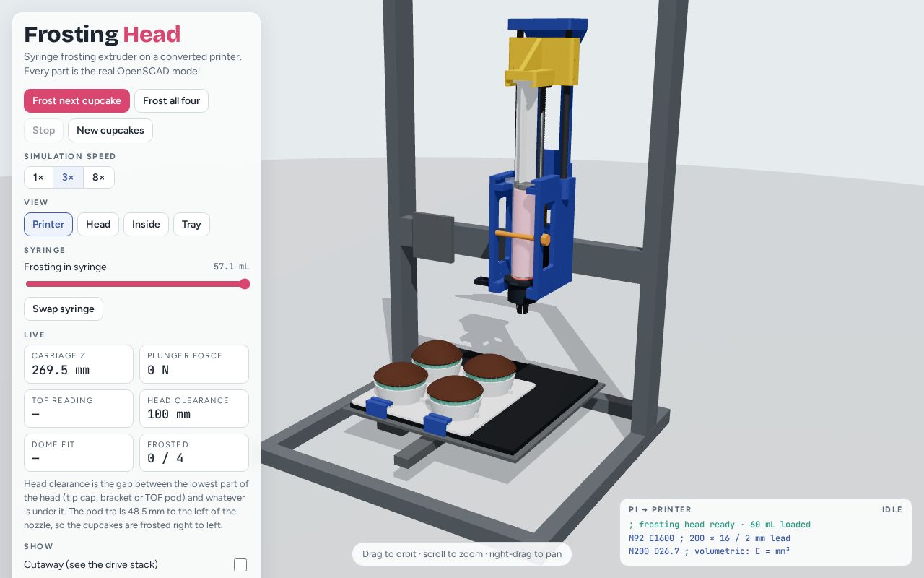924x578 pixels.
Task: Click the Frosted 0 / 4 counter
Action: pyautogui.click(x=194, y=452)
